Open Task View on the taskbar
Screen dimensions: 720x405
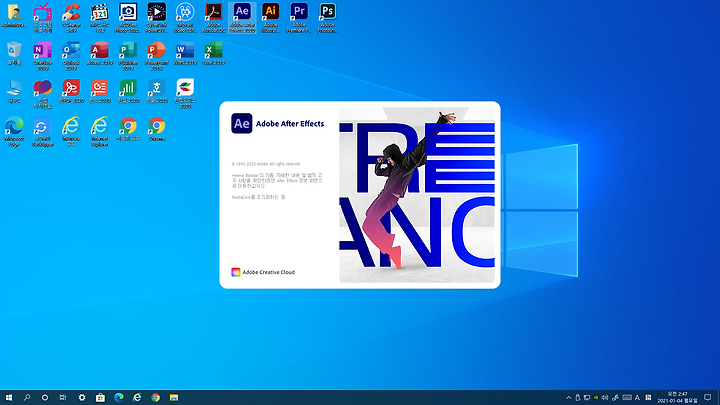(x=63, y=398)
